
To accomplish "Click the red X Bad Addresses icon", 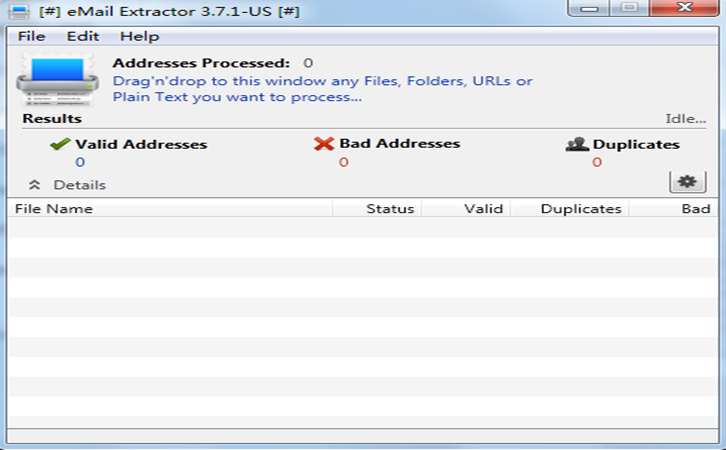I will (323, 144).
